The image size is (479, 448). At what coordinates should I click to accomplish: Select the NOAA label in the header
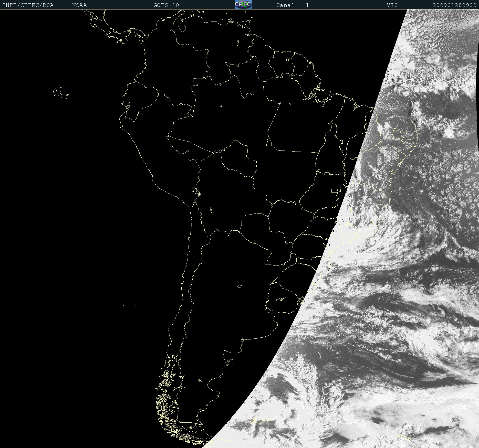pyautogui.click(x=79, y=5)
